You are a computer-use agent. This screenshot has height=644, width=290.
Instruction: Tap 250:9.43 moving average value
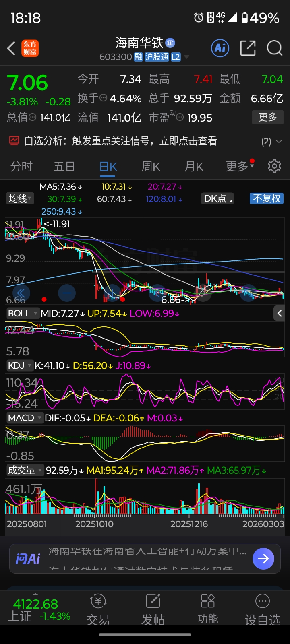click(x=62, y=211)
